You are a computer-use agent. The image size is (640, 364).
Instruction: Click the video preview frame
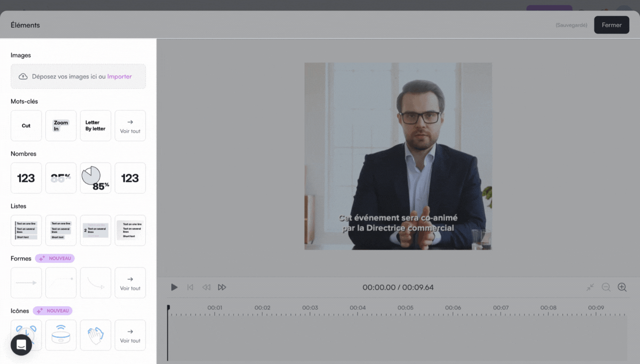[398, 156]
